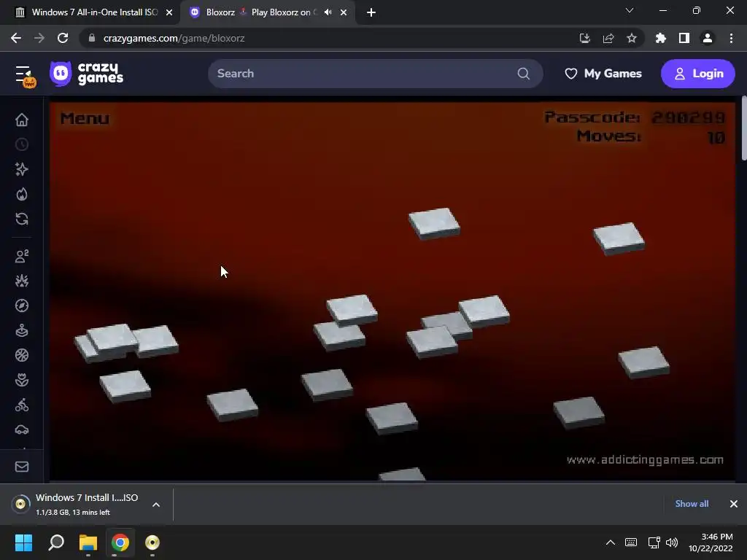Click the install app icon in address bar

[x=585, y=38]
